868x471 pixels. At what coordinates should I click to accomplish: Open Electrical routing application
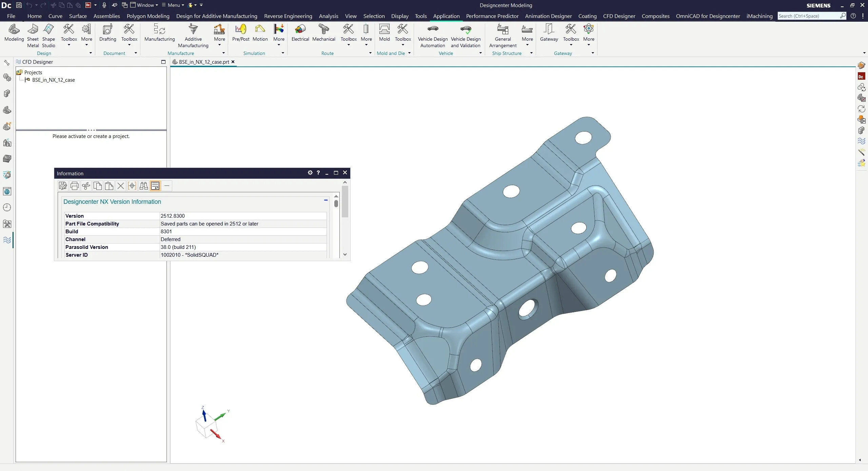pyautogui.click(x=300, y=33)
